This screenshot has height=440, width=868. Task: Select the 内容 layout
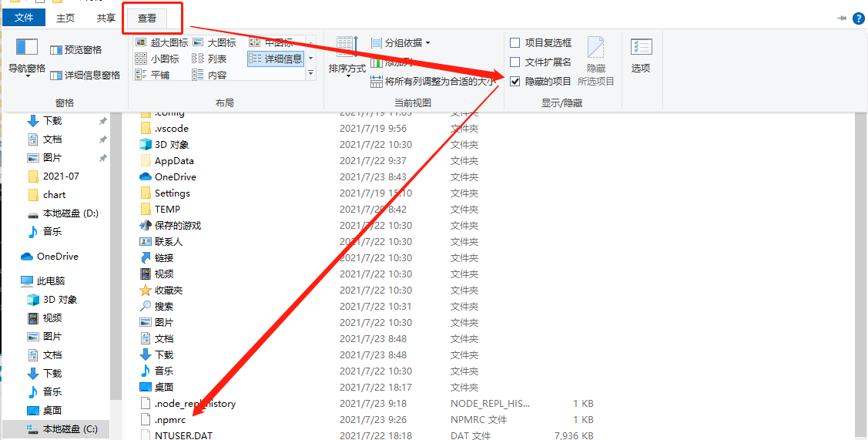209,75
